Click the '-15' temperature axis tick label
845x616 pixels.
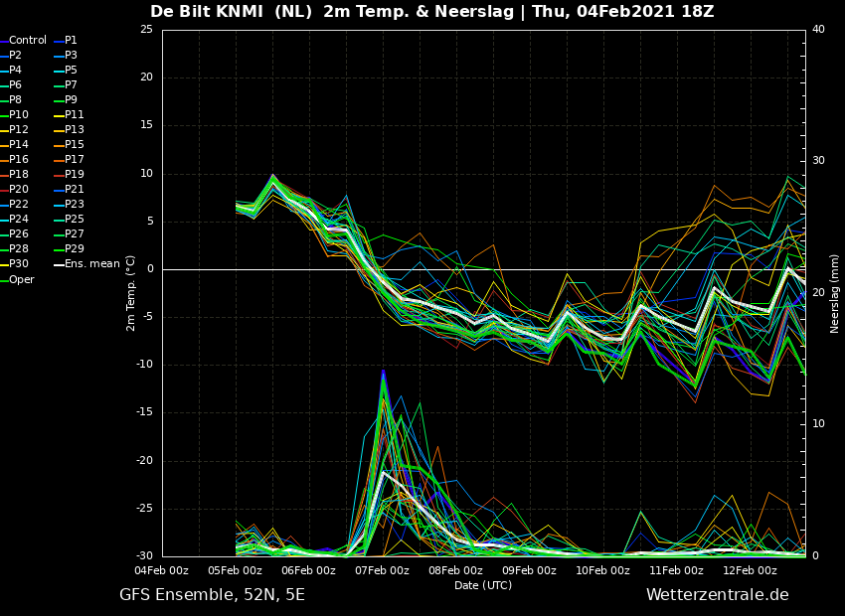[144, 412]
